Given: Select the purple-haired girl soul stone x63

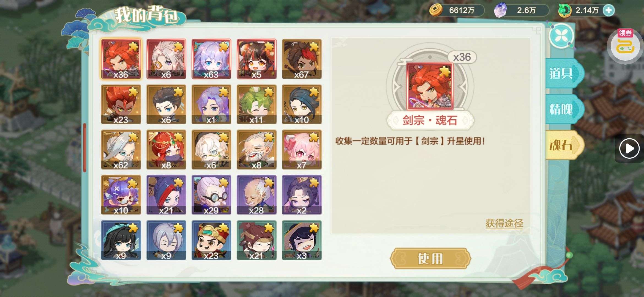Looking at the screenshot, I should (x=211, y=59).
